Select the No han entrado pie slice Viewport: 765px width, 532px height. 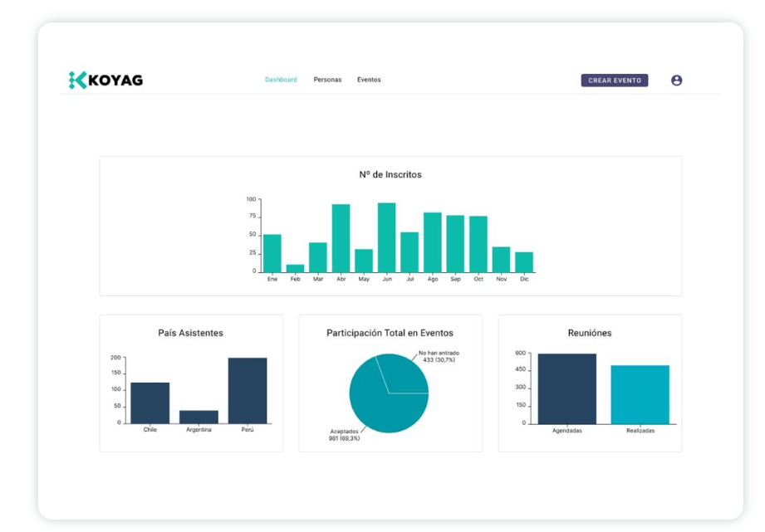(405, 373)
